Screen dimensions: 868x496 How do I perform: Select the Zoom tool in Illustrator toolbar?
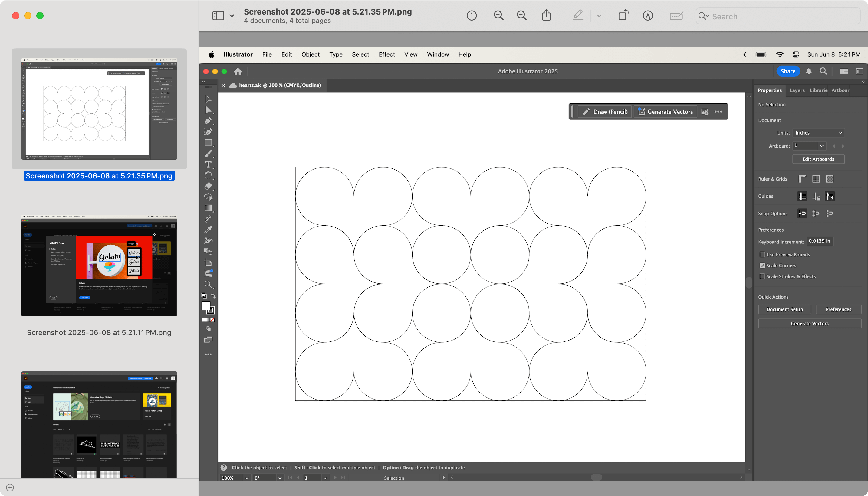click(208, 285)
